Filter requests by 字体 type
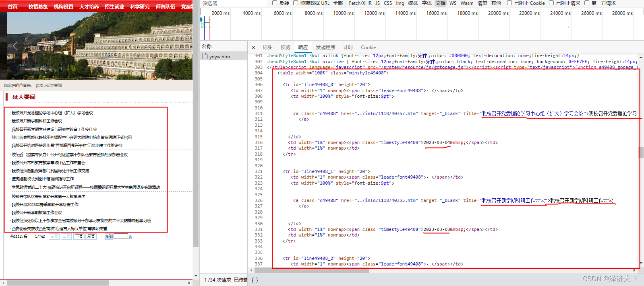Image resolution: width=644 pixels, height=286 pixels. click(x=427, y=3)
